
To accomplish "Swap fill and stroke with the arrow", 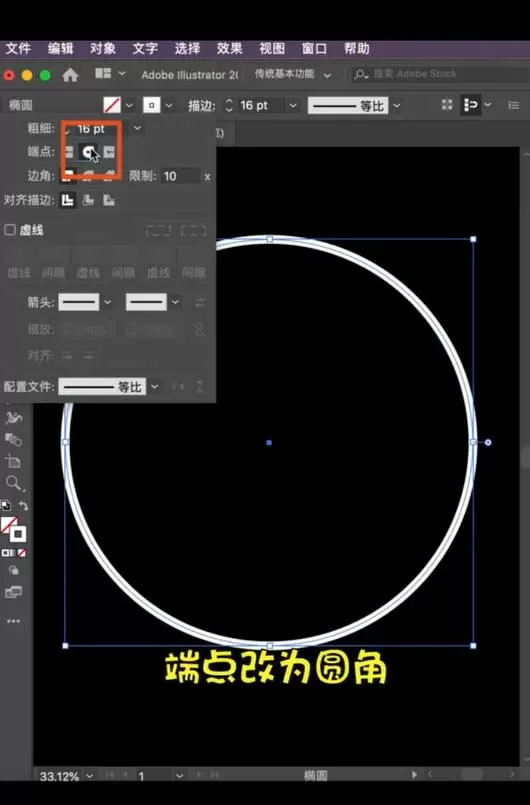I will tap(23, 506).
